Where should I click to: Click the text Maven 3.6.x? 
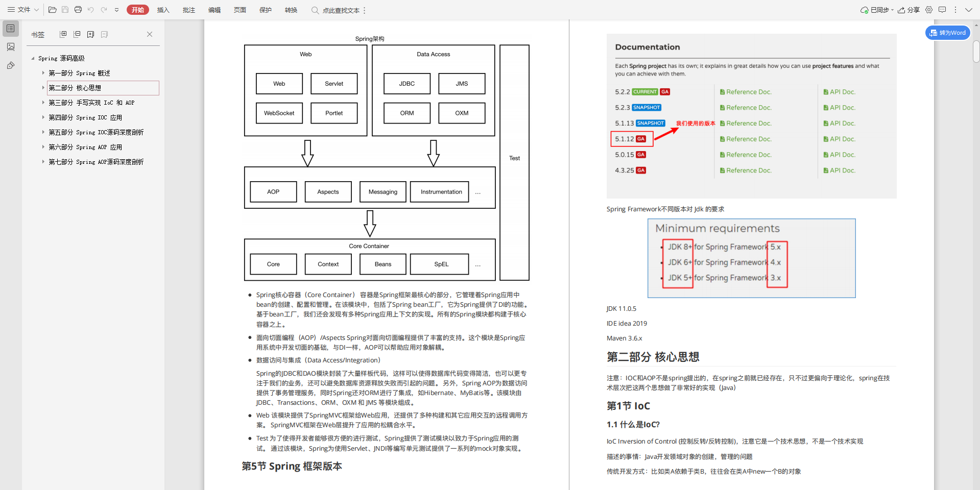pyautogui.click(x=624, y=338)
